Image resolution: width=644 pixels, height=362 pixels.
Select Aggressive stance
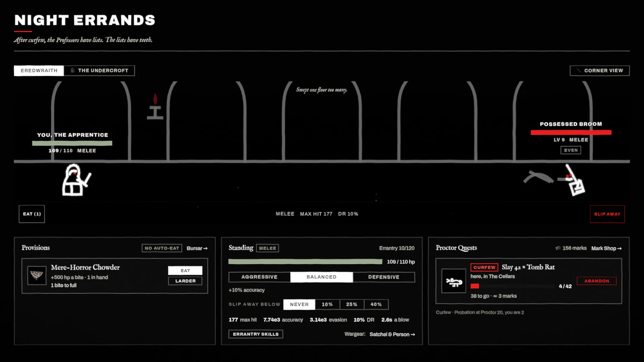[x=259, y=277]
